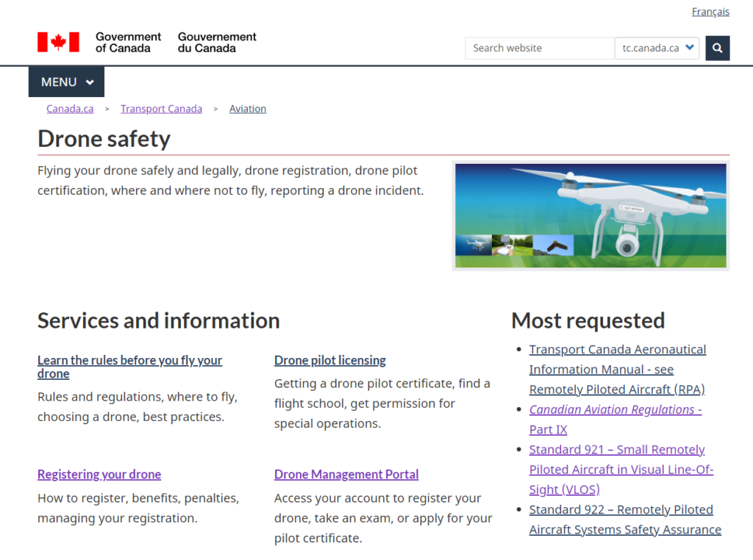The width and height of the screenshot is (753, 560).
Task: Switch language with the Français link
Action: click(x=710, y=12)
